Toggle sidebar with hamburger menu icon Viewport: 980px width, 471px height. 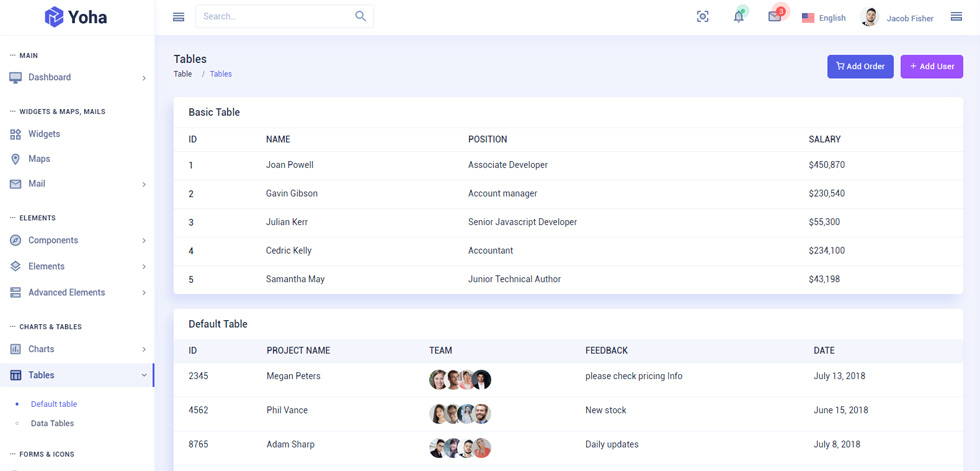(x=179, y=17)
